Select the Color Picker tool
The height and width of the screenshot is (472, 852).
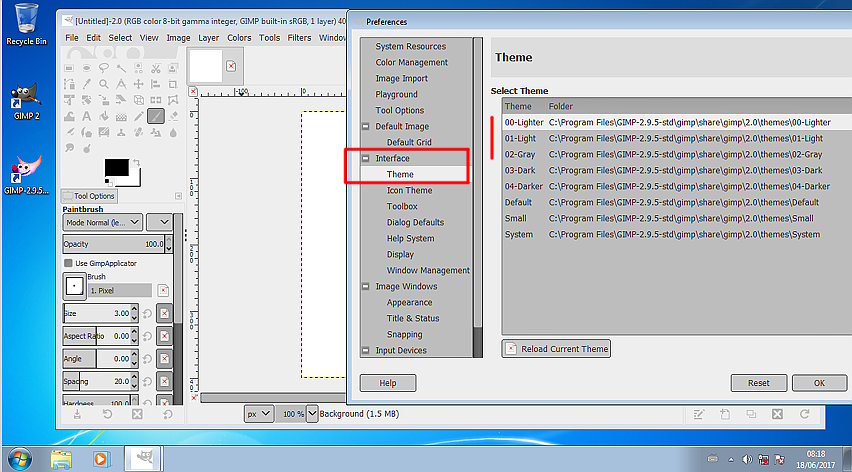coord(86,84)
